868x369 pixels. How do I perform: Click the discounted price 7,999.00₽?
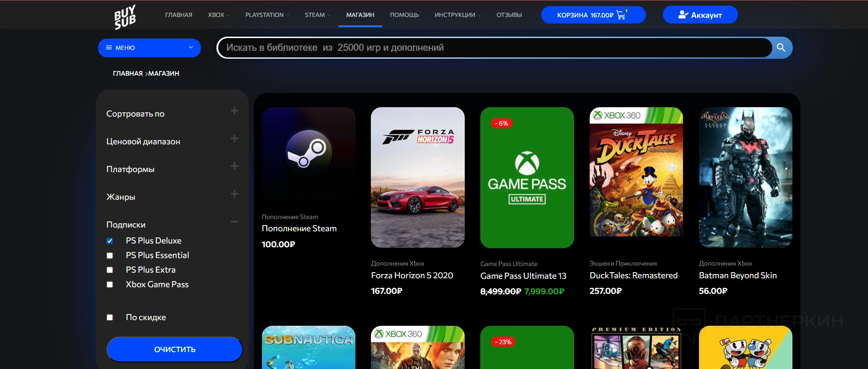coord(545,291)
